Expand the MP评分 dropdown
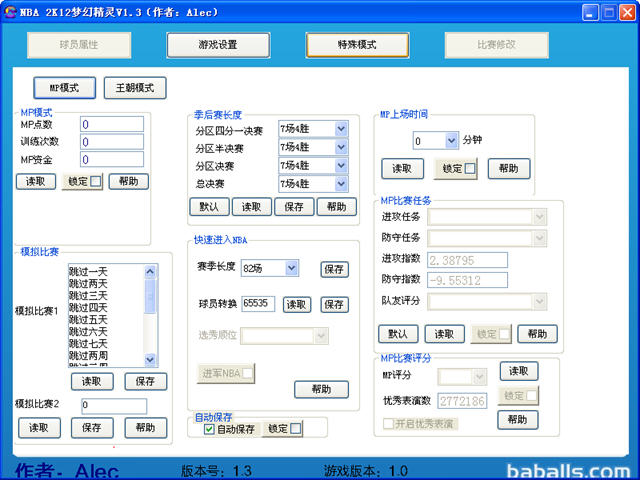Viewport: 640px width, 480px height. pyautogui.click(x=480, y=377)
